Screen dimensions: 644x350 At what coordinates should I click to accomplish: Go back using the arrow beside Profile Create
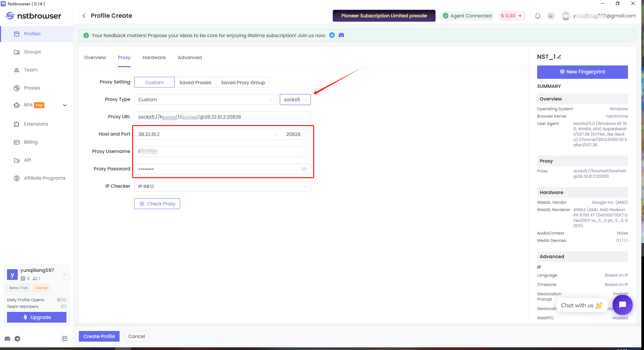(x=84, y=16)
